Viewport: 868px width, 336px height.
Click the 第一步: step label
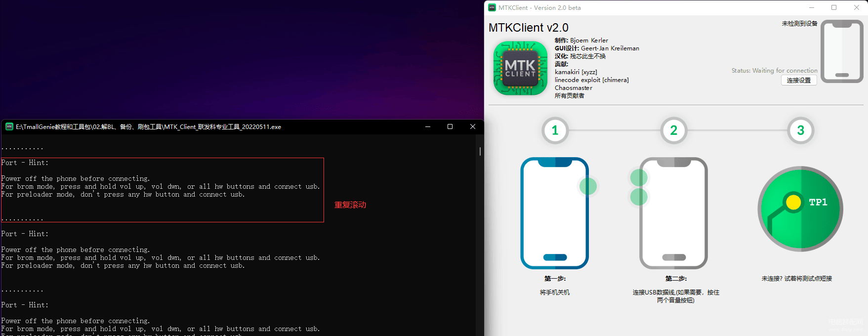pos(555,279)
